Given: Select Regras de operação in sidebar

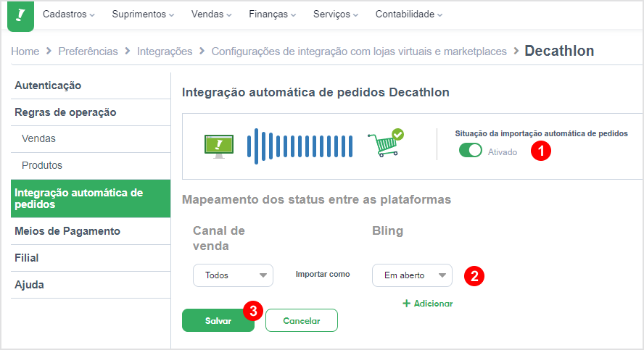Looking at the screenshot, I should pos(91,112).
